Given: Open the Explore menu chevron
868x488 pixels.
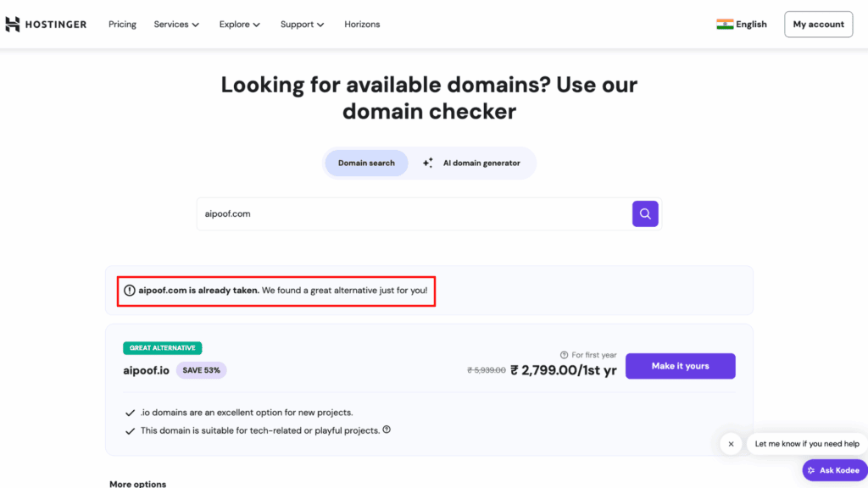Looking at the screenshot, I should (x=257, y=24).
